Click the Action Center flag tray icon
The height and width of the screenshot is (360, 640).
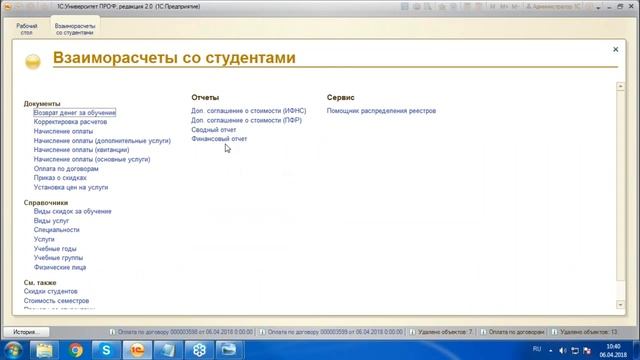(x=587, y=351)
